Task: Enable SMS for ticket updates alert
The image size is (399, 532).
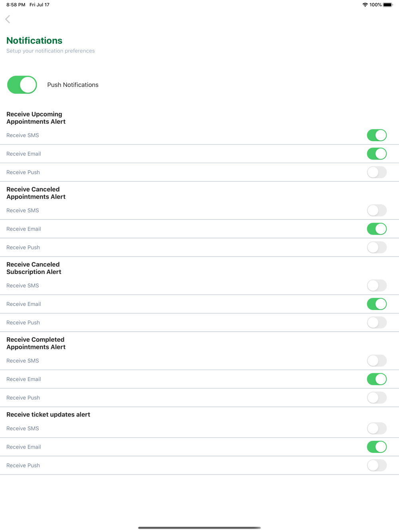Action: [377, 428]
